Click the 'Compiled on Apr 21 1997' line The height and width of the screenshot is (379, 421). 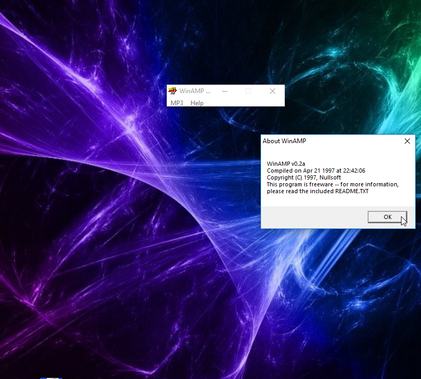316,171
